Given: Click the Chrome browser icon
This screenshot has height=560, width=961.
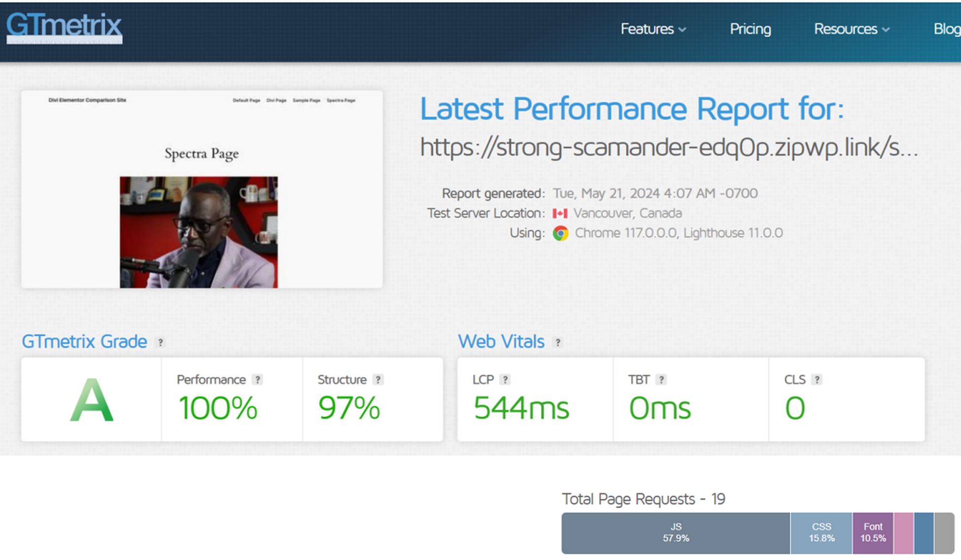Looking at the screenshot, I should pyautogui.click(x=560, y=233).
